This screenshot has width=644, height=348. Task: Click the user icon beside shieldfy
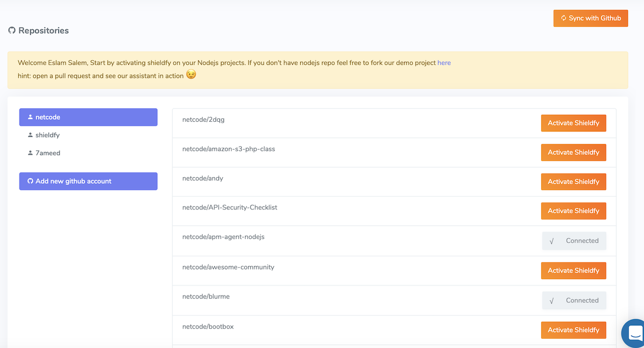pos(30,135)
